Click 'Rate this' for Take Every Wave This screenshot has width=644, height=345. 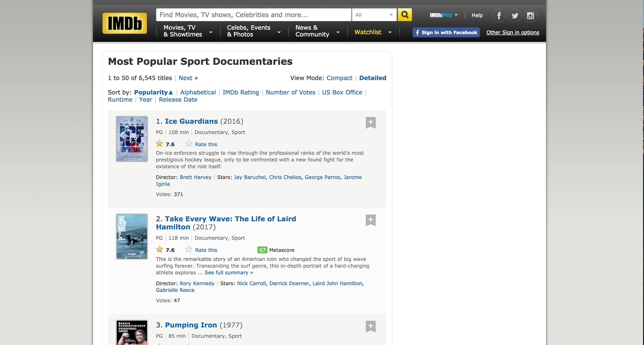[206, 250]
